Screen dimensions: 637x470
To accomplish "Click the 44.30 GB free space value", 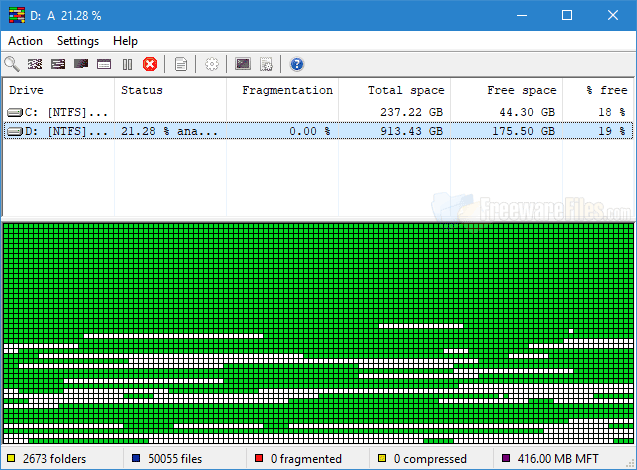I will tap(527, 112).
